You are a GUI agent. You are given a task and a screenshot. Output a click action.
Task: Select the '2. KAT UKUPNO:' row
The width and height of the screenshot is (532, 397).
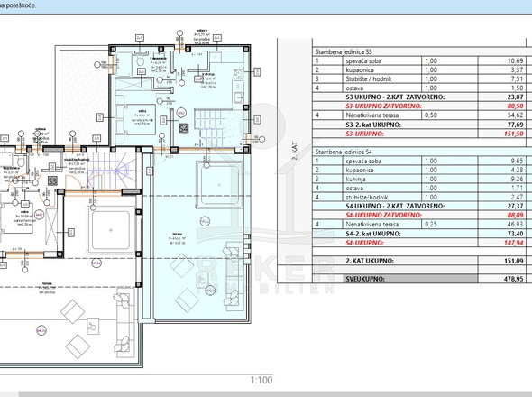click(x=422, y=261)
